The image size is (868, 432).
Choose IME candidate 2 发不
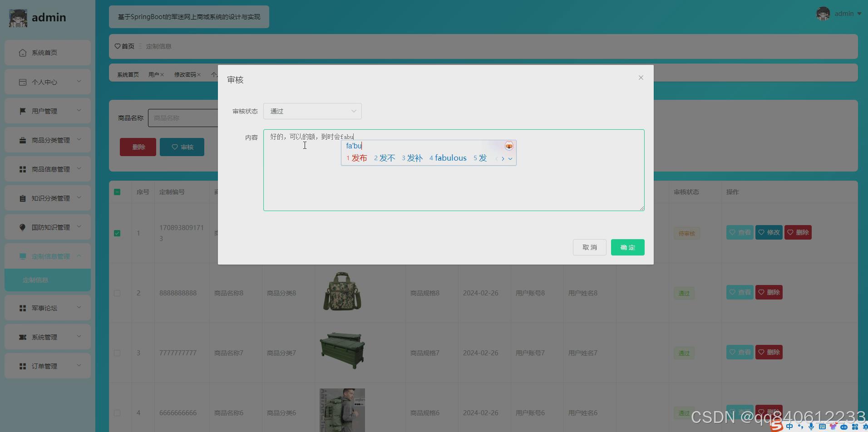pyautogui.click(x=385, y=158)
